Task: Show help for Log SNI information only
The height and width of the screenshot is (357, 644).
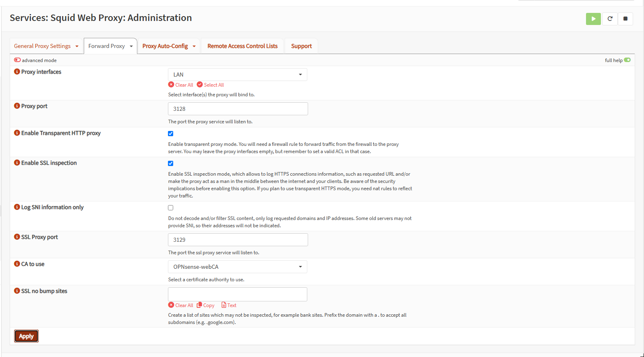Action: [17, 207]
